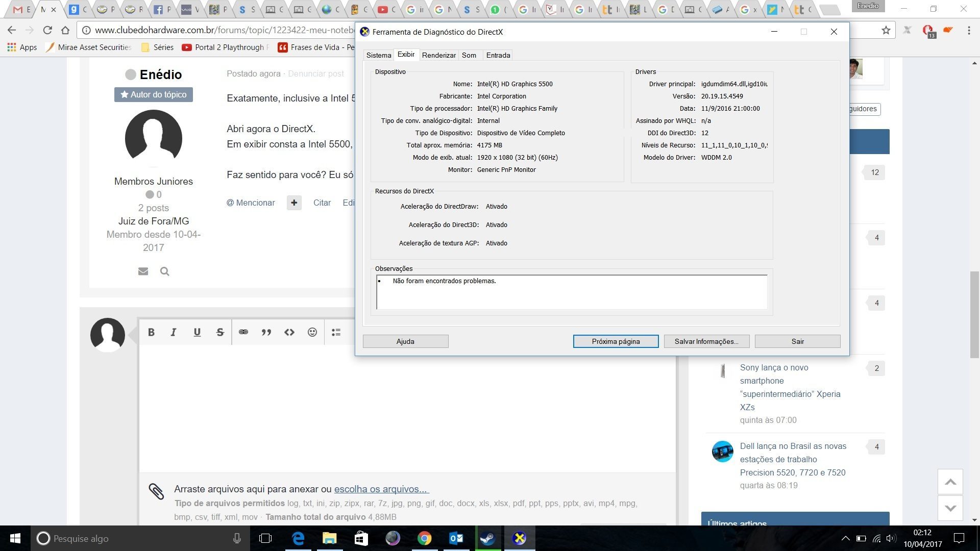Click the 'Autor do tópico' badge

[x=154, y=94]
